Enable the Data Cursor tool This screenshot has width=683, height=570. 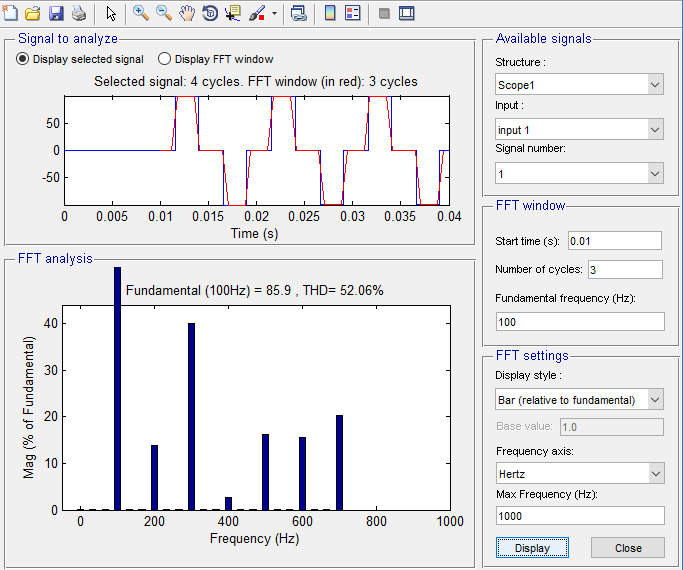233,14
